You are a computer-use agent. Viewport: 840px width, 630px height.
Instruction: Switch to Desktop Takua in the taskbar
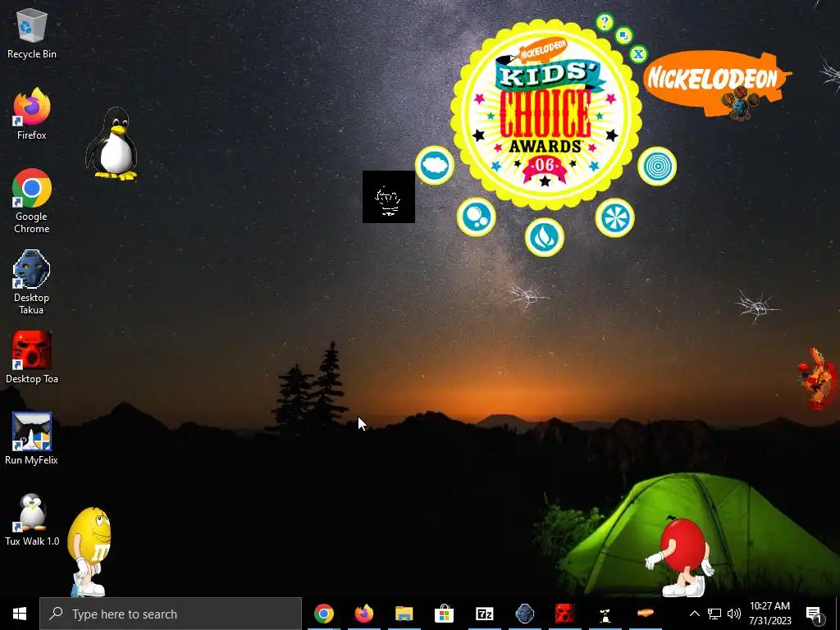coord(524,614)
